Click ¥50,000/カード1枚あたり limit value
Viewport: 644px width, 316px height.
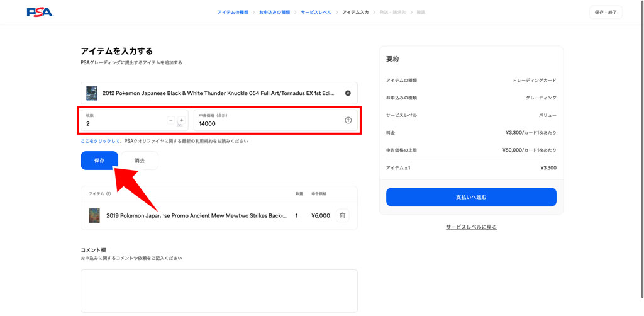[530, 150]
